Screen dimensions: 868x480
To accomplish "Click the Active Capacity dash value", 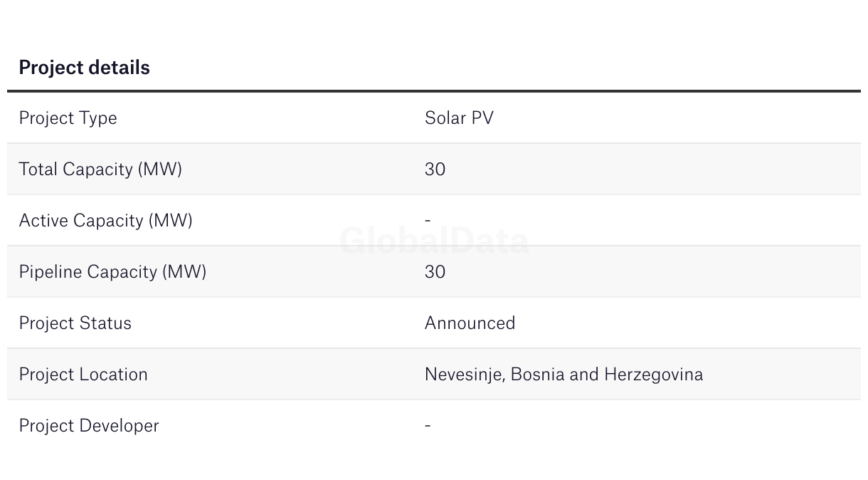I will pyautogui.click(x=428, y=220).
